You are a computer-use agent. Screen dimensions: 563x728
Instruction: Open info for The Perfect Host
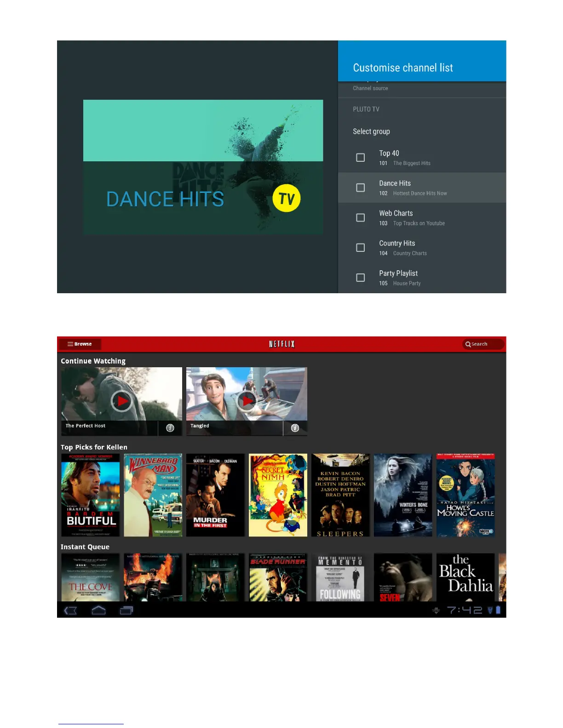pos(170,428)
